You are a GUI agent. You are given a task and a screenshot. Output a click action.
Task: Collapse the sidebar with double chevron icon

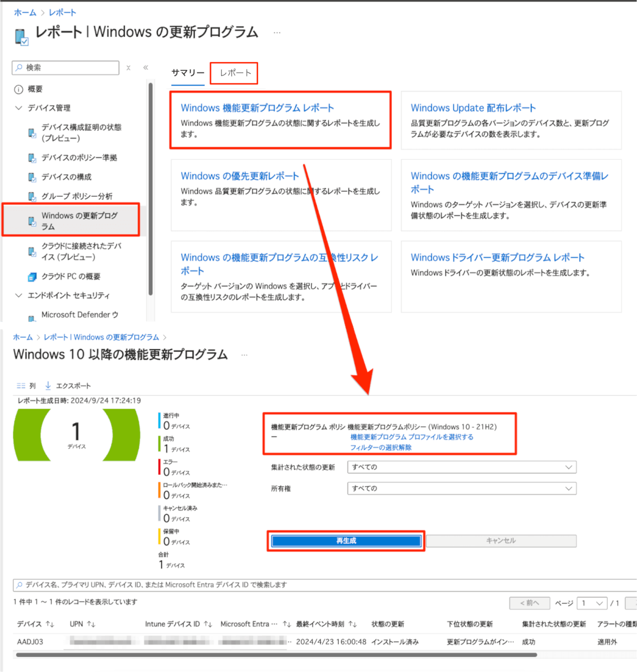[145, 67]
